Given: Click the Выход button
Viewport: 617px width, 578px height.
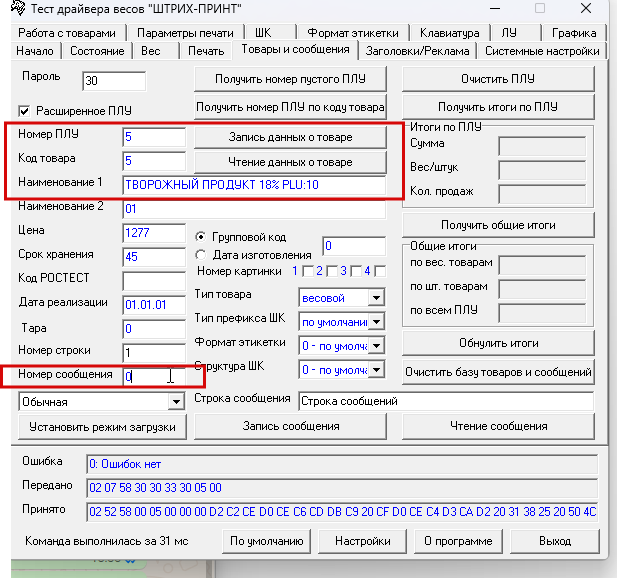Looking at the screenshot, I should pyautogui.click(x=554, y=541).
